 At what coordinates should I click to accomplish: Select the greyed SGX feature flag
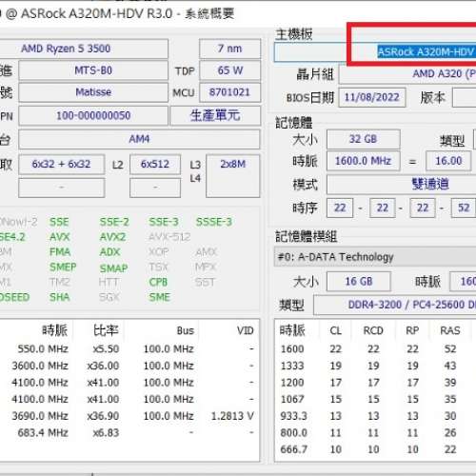109,297
